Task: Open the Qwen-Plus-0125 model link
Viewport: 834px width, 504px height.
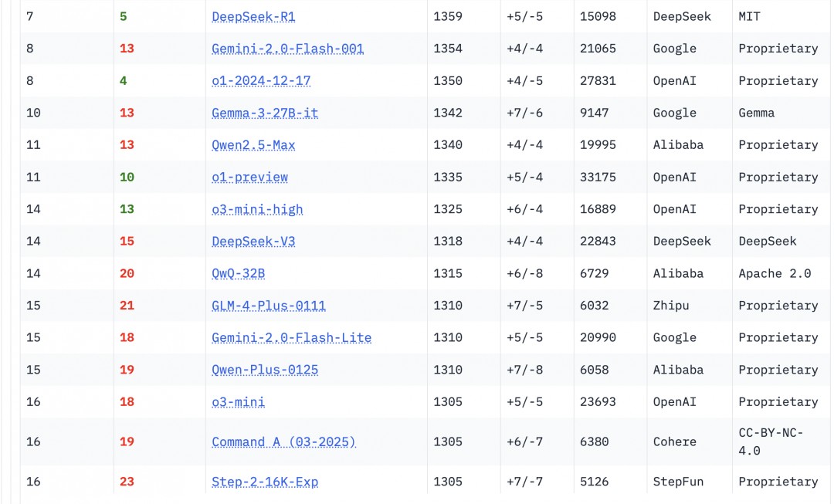Action: point(265,370)
